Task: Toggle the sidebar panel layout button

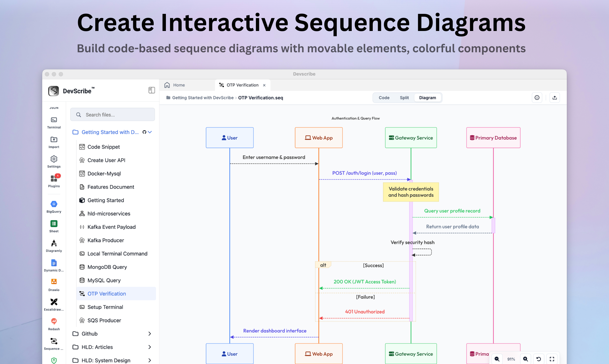Action: pos(151,90)
